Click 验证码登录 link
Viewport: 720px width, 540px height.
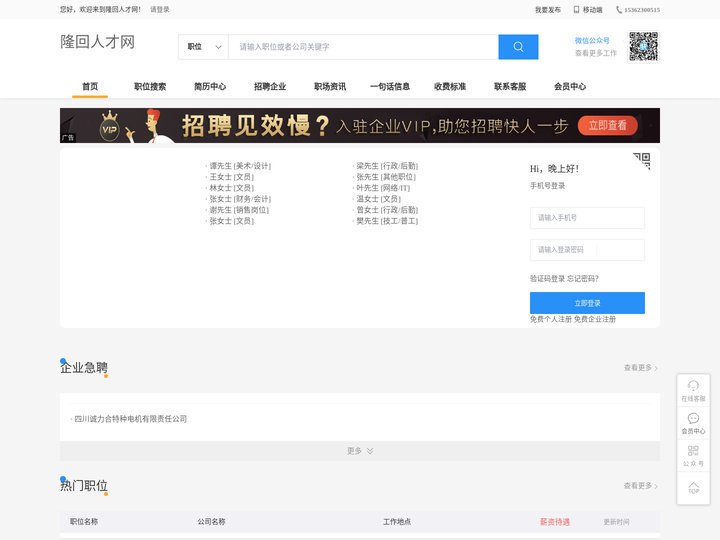tap(547, 279)
